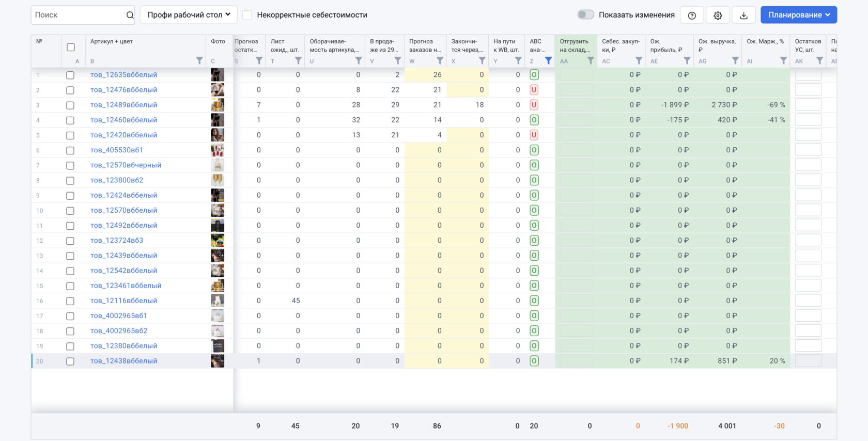Open the settings gear icon
Viewport: 868px width, 441px height.
tap(718, 15)
